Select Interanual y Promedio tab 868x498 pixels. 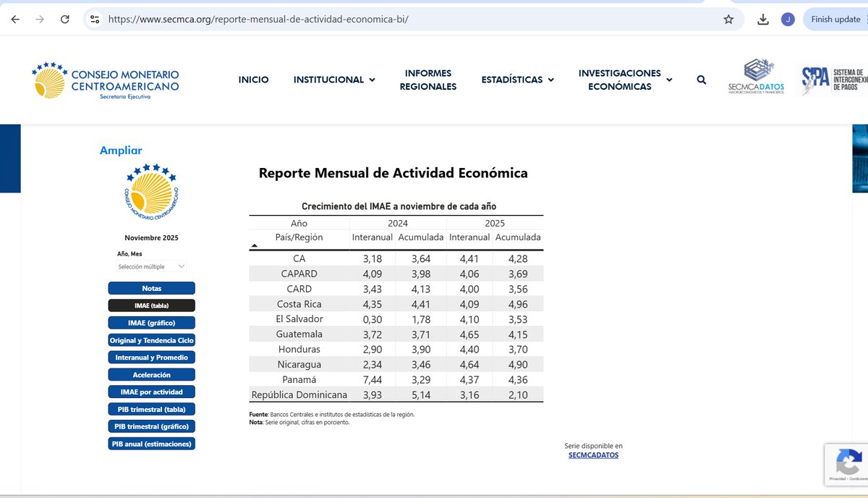(x=152, y=358)
